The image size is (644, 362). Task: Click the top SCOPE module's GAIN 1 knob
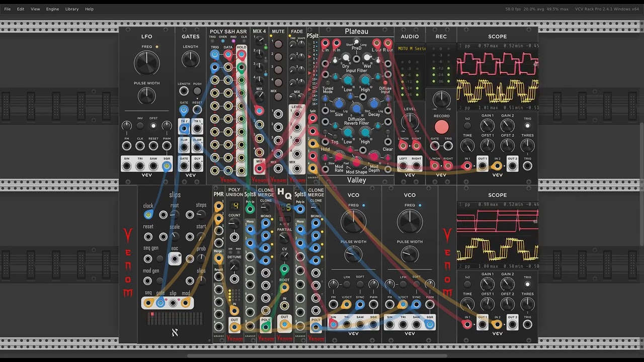click(x=487, y=126)
